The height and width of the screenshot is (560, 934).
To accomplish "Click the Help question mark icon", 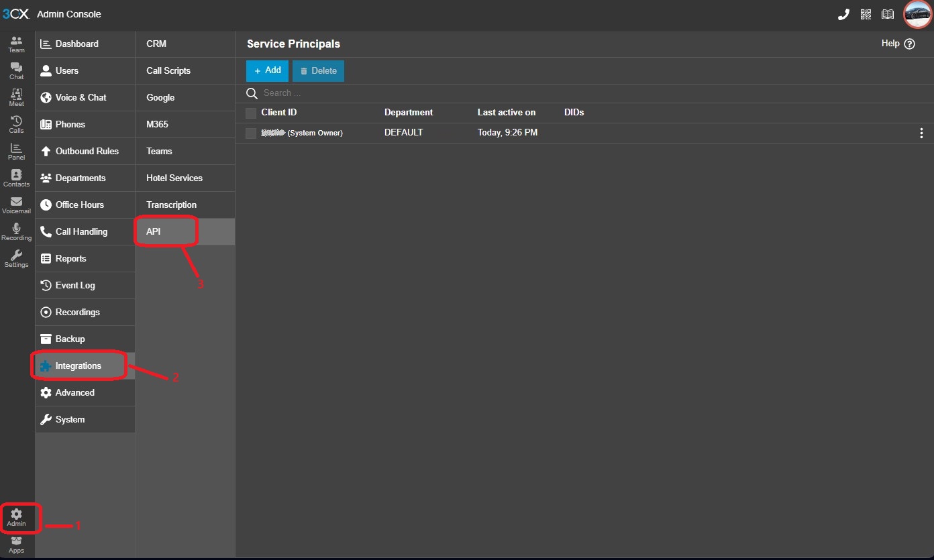I will coord(909,44).
